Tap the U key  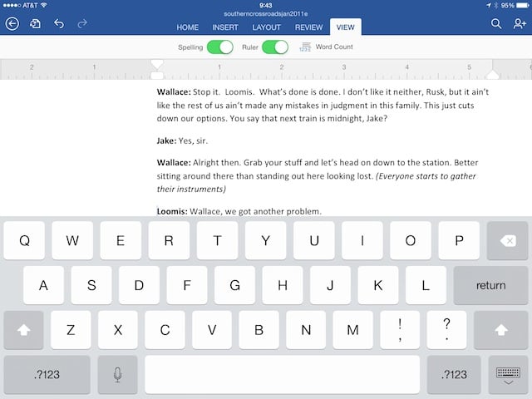coord(314,240)
